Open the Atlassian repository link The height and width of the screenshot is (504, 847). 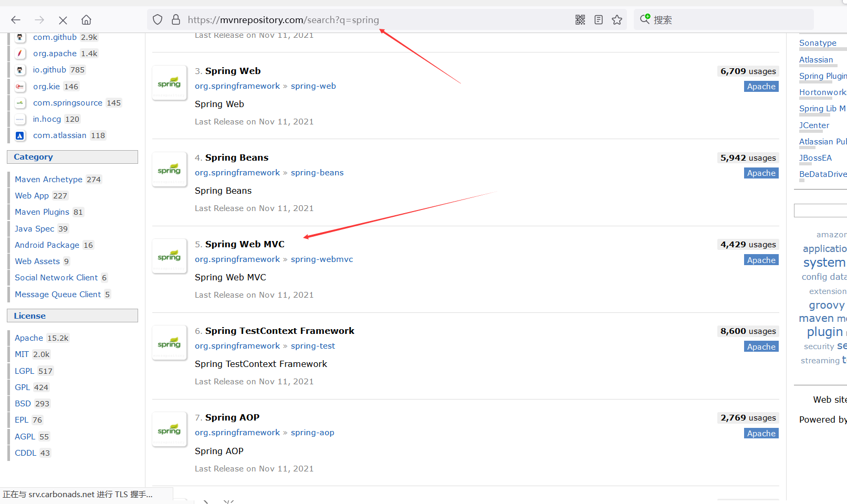coord(816,60)
